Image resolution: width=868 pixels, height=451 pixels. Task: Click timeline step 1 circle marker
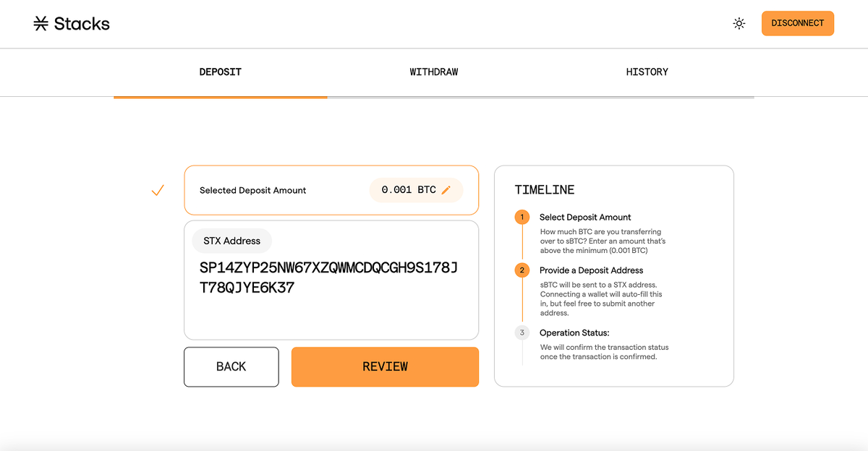pos(522,217)
